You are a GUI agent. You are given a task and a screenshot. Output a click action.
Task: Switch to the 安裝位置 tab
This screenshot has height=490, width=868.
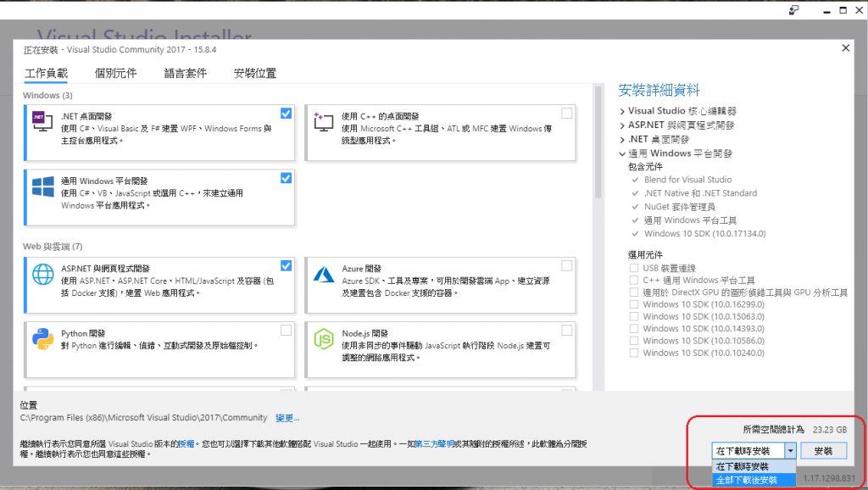point(255,73)
